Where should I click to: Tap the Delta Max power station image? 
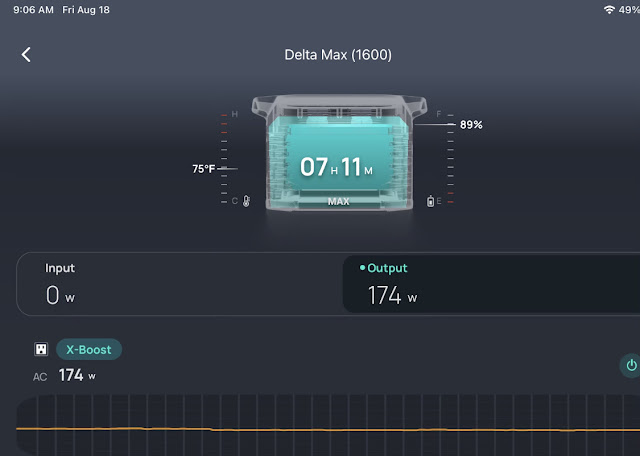tap(339, 153)
